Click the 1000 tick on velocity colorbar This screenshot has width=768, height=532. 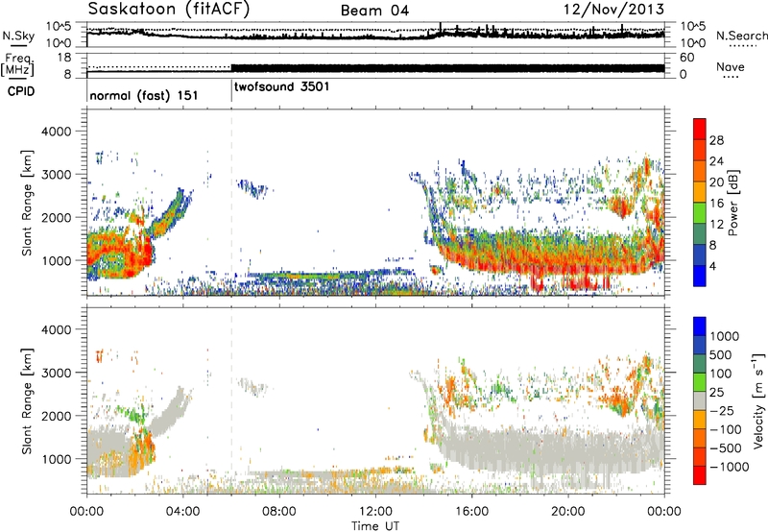[725, 336]
